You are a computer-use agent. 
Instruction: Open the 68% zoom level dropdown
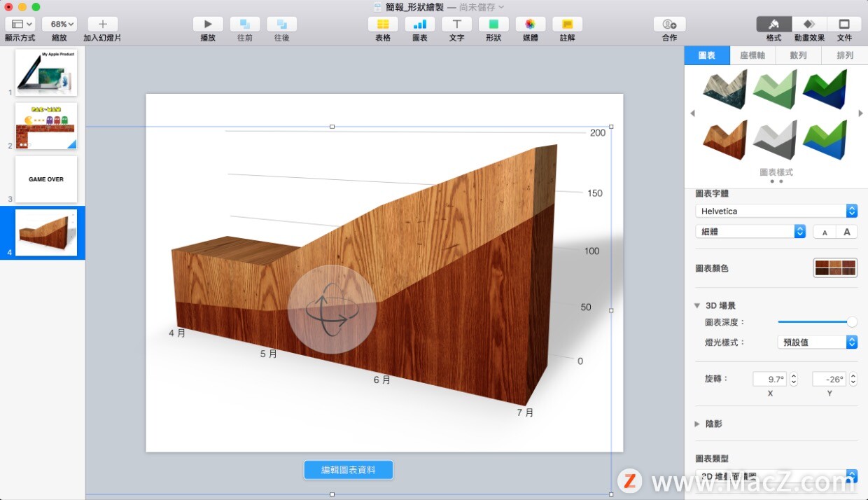click(x=59, y=24)
